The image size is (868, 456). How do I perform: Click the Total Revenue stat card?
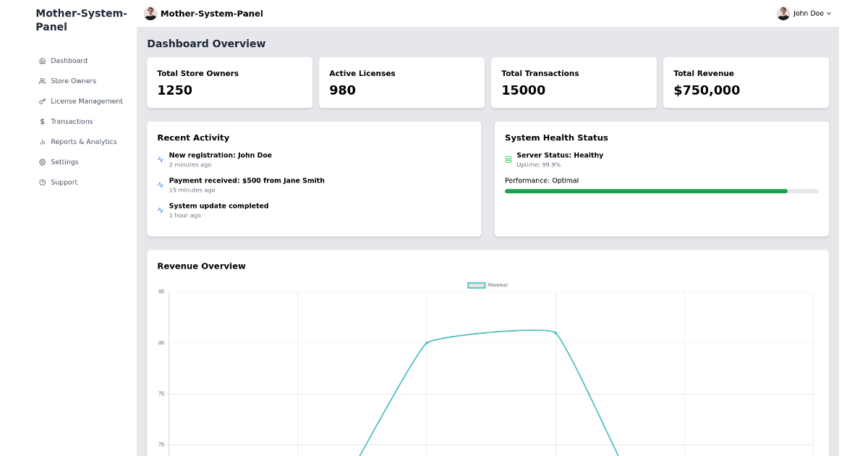746,83
